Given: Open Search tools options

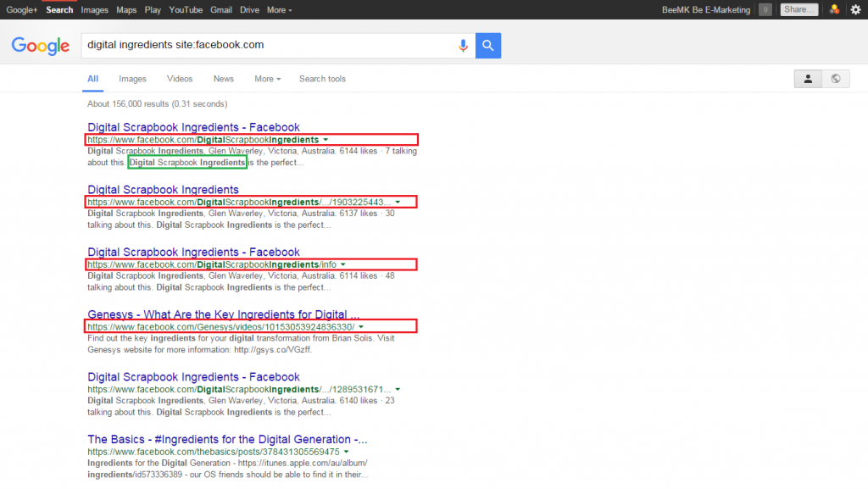Looking at the screenshot, I should [322, 79].
